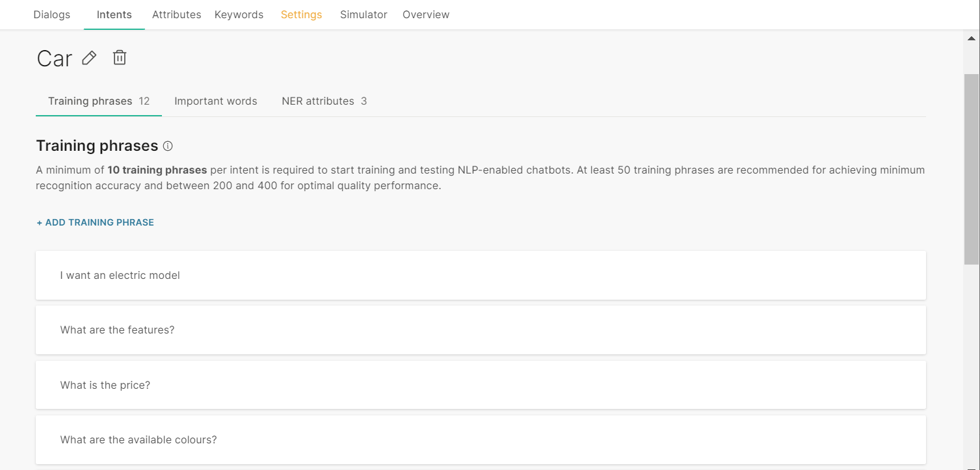The height and width of the screenshot is (470, 980).
Task: Open the Simulator tab
Action: tap(364, 14)
